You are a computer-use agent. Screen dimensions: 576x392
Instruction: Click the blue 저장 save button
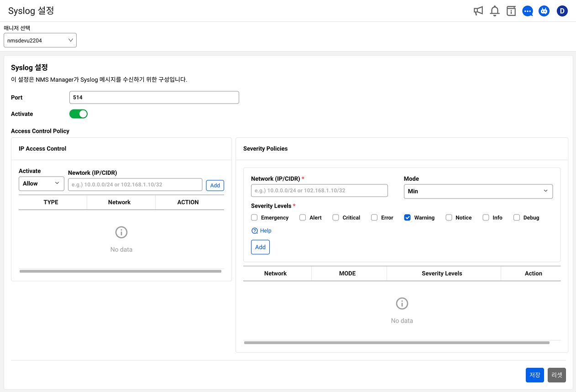tap(534, 375)
